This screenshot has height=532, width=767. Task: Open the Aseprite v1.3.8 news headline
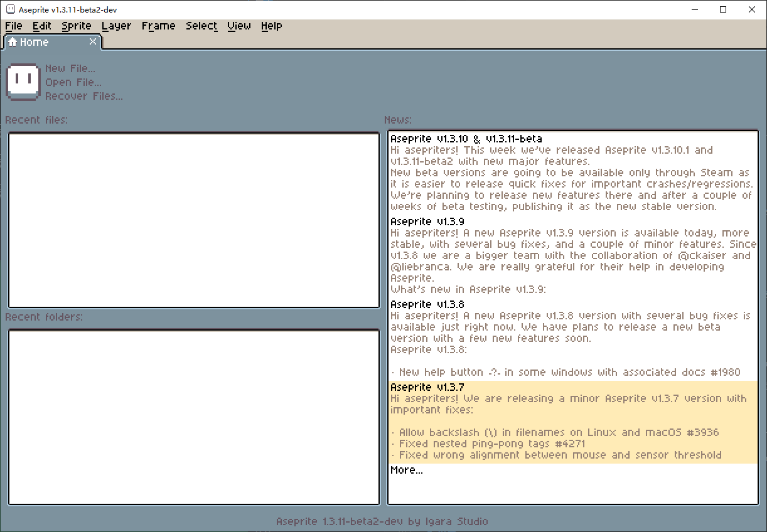tap(427, 304)
